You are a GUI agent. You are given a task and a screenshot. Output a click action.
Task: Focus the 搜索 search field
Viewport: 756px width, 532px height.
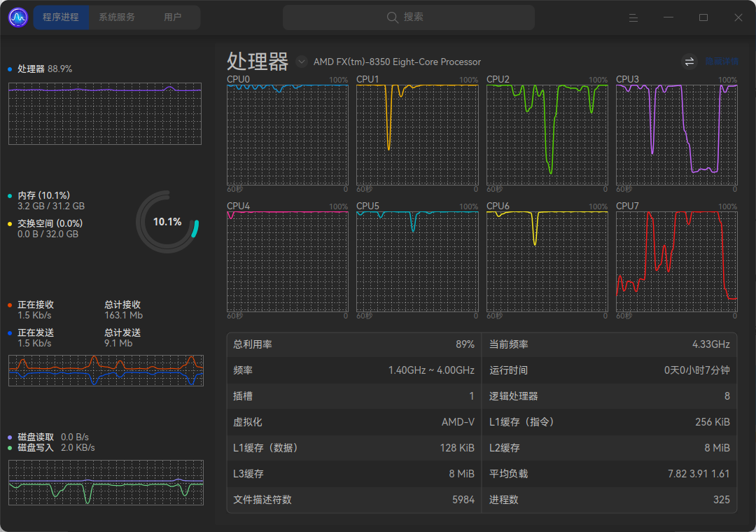coord(408,17)
